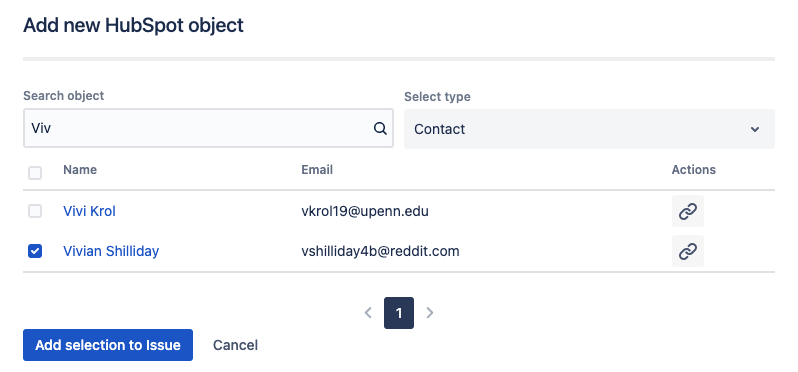Go to the next results page

[430, 312]
